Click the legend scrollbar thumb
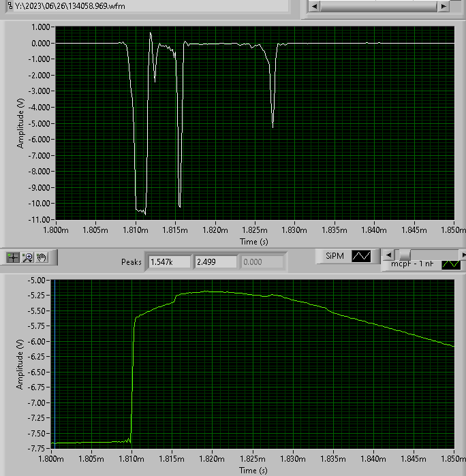This screenshot has height=476, width=466. tap(405, 255)
